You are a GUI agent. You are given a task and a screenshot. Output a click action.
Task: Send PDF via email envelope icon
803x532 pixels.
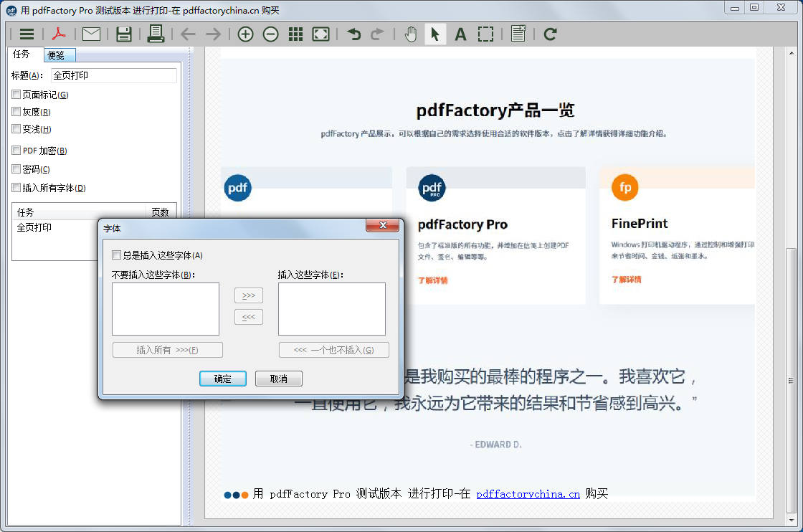(91, 34)
